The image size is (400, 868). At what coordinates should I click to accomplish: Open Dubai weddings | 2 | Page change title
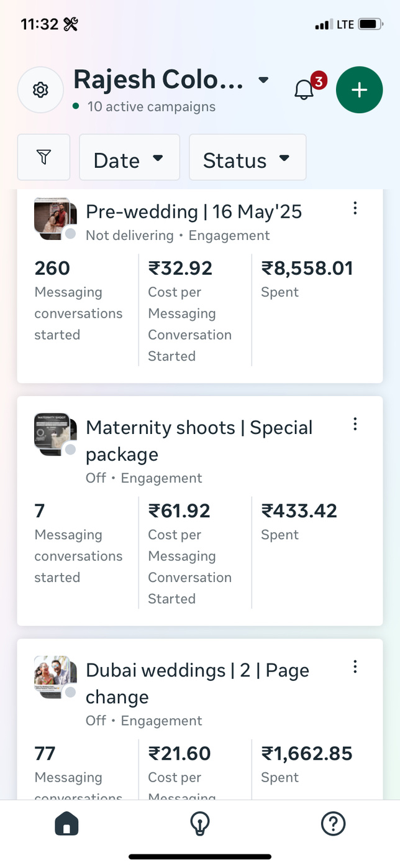198,683
